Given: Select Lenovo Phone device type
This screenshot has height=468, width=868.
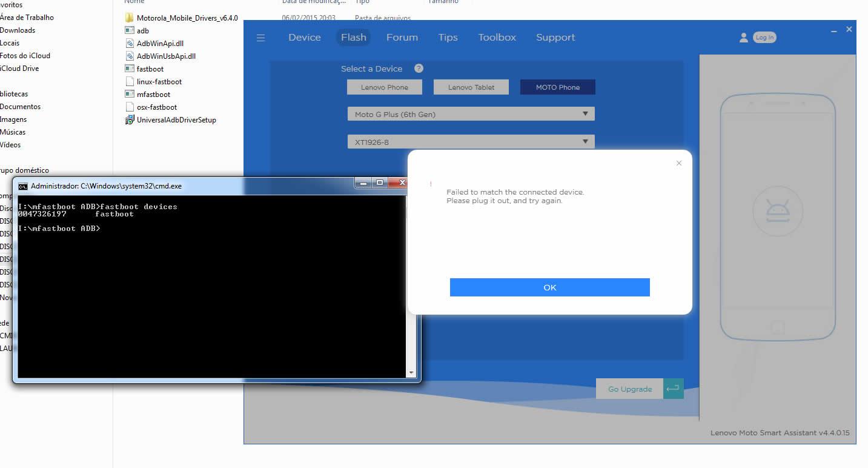Looking at the screenshot, I should pyautogui.click(x=385, y=87).
